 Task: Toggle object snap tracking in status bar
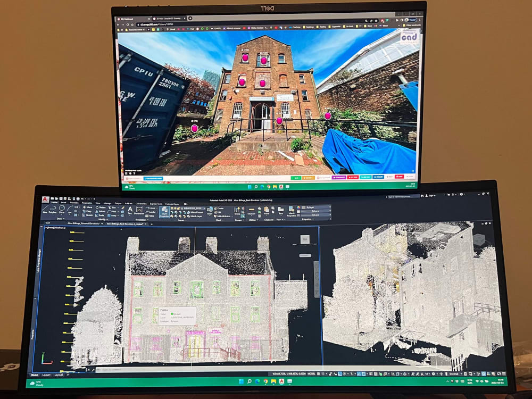pos(359,373)
